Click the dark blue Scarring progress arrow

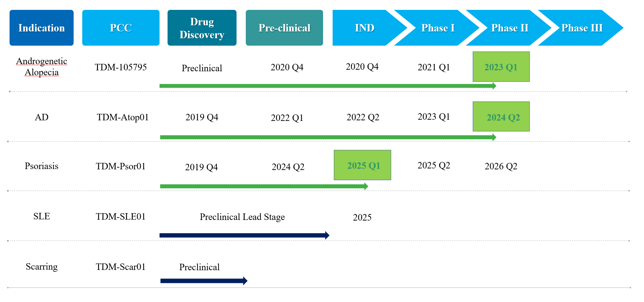[x=203, y=281]
